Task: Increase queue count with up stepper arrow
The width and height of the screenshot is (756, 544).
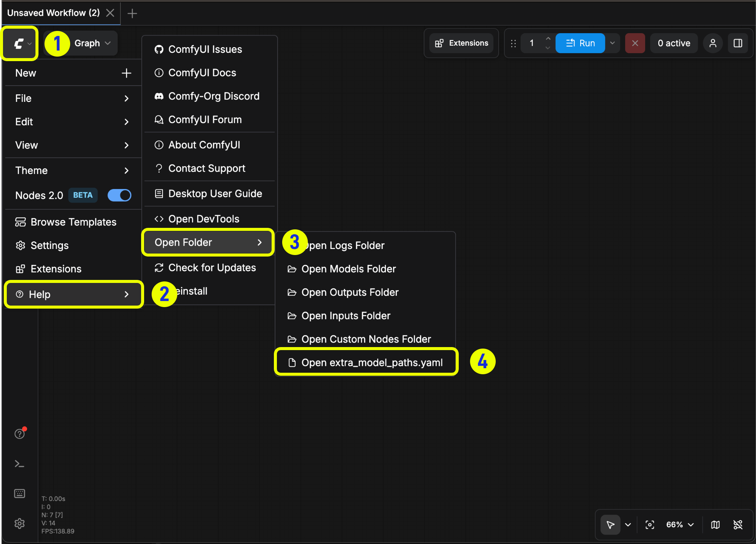Action: (x=548, y=38)
